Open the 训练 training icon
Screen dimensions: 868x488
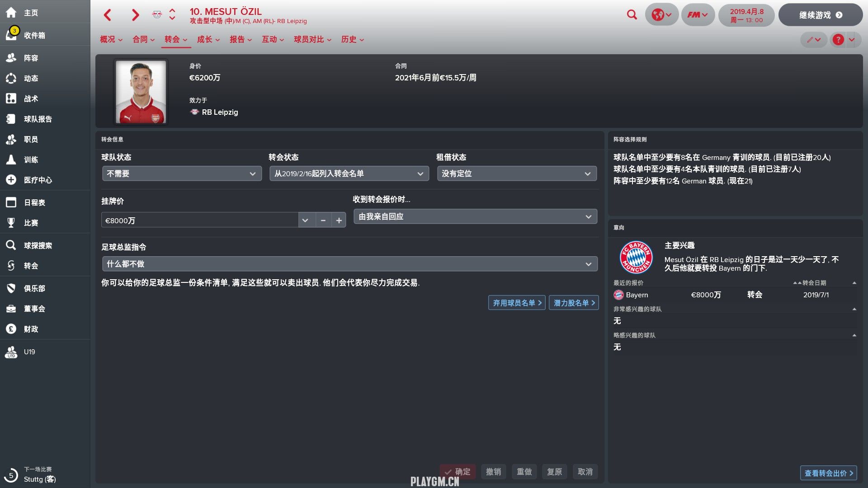(x=11, y=160)
